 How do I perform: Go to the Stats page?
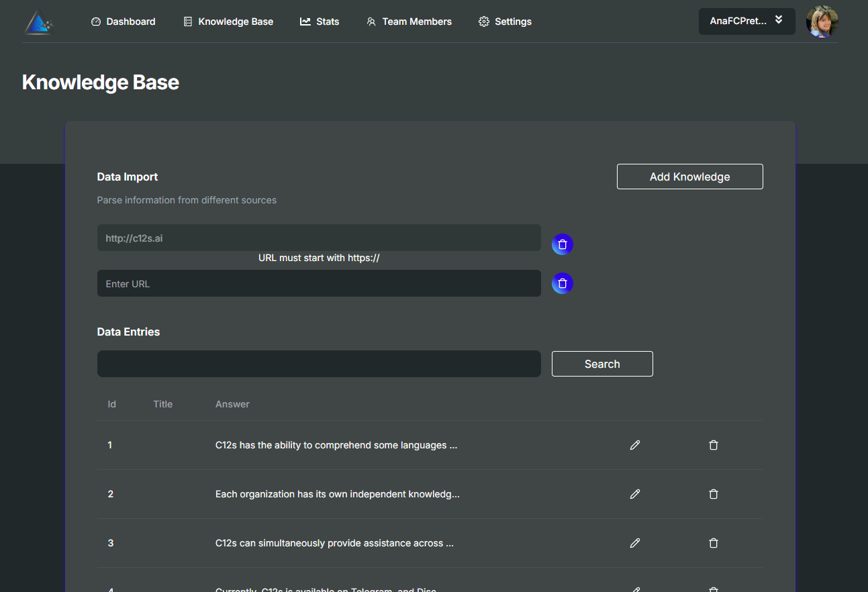point(320,21)
